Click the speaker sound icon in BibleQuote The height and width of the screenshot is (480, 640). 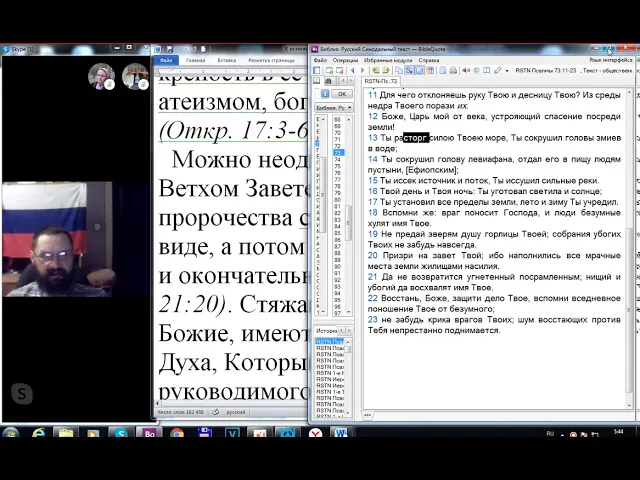point(466,71)
